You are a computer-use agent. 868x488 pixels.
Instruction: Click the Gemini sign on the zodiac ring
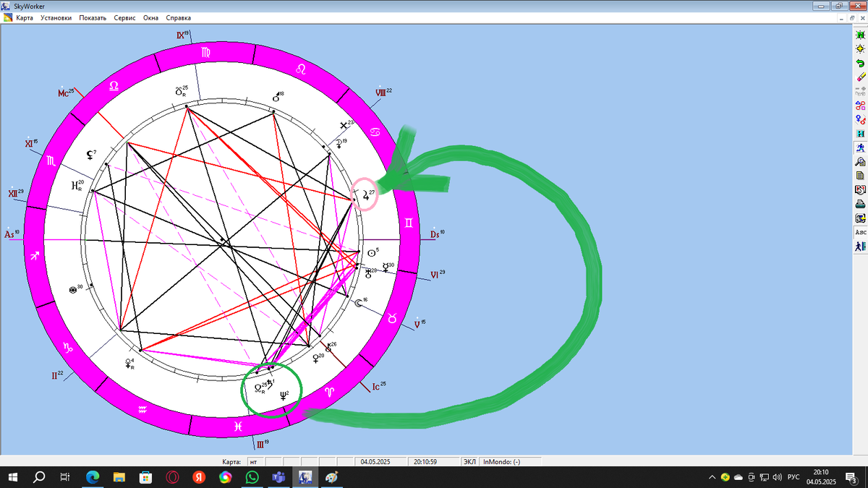point(409,223)
